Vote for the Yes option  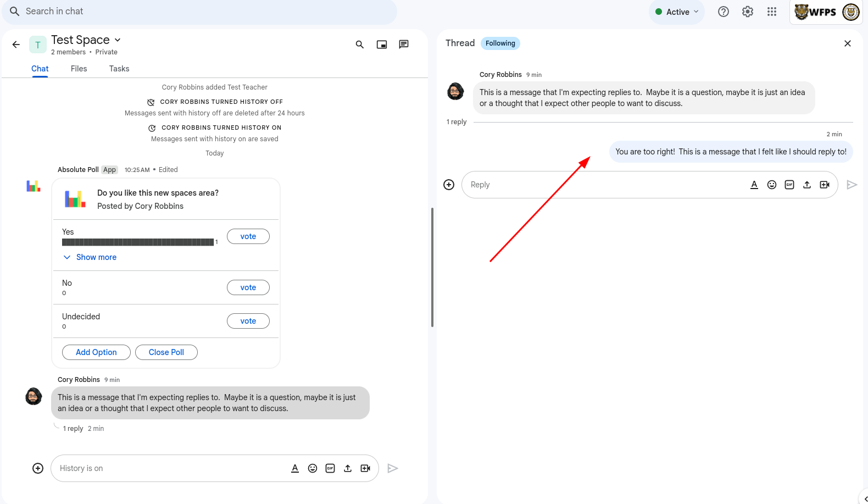click(248, 236)
